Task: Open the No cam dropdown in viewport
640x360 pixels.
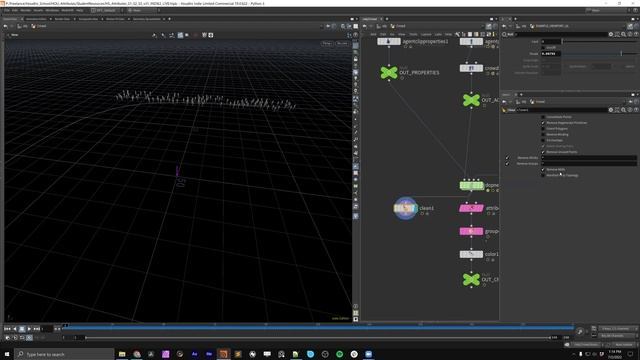Action: (342, 43)
